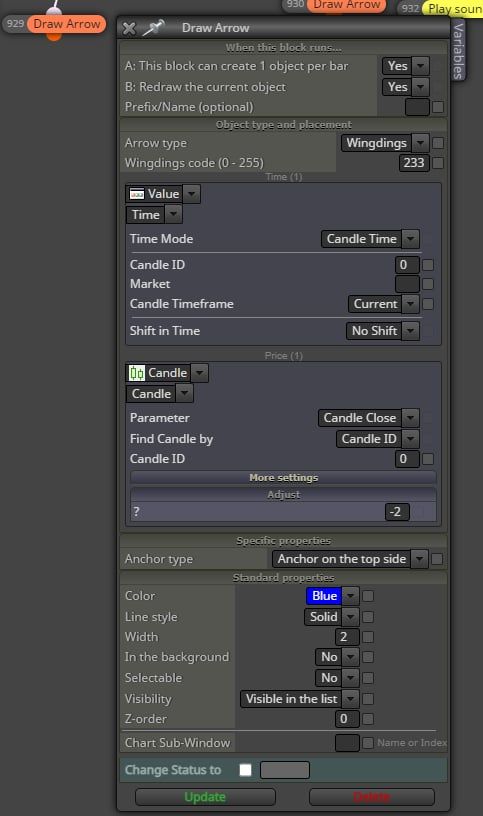Select the orange Draw Arrow block 929
This screenshot has height=816, width=483.
(67, 24)
